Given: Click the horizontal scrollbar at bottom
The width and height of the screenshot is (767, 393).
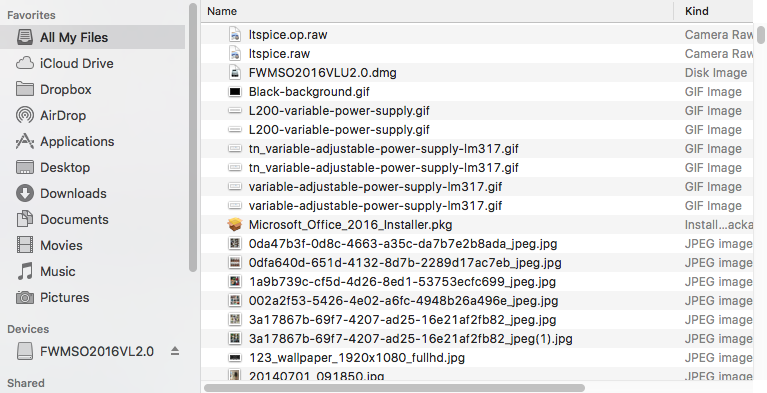Looking at the screenshot, I should 394,388.
